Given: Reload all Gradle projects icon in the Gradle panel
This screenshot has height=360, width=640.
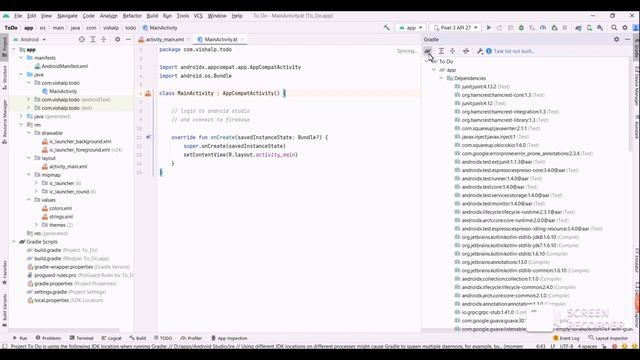Looking at the screenshot, I should click(x=427, y=51).
